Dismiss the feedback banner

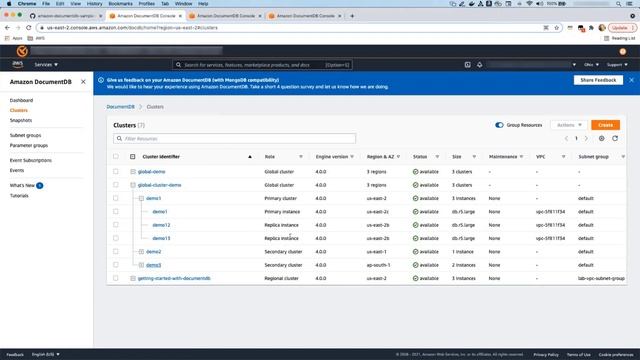click(x=631, y=80)
